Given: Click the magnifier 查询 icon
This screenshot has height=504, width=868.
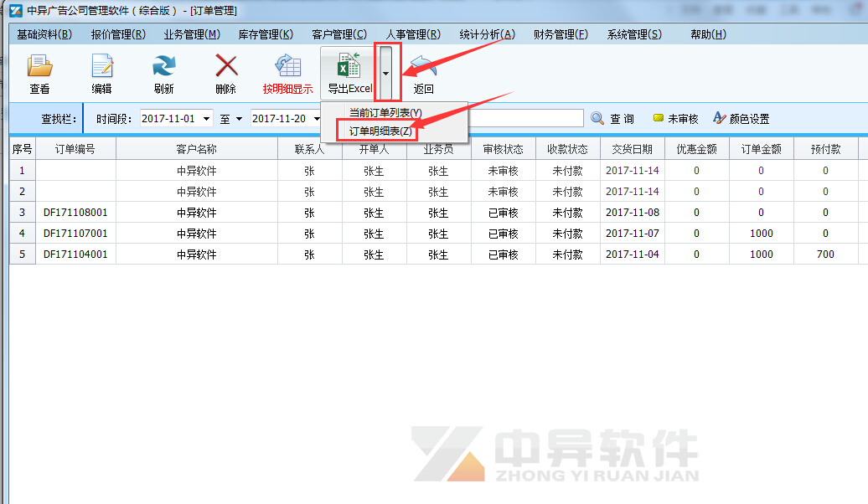Looking at the screenshot, I should 597,118.
